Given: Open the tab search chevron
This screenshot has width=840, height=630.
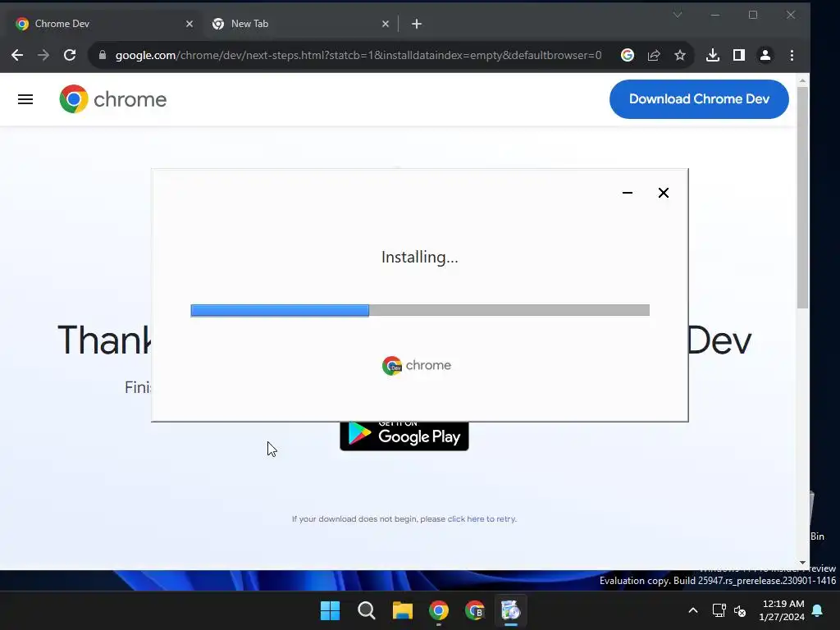Looking at the screenshot, I should [x=678, y=15].
